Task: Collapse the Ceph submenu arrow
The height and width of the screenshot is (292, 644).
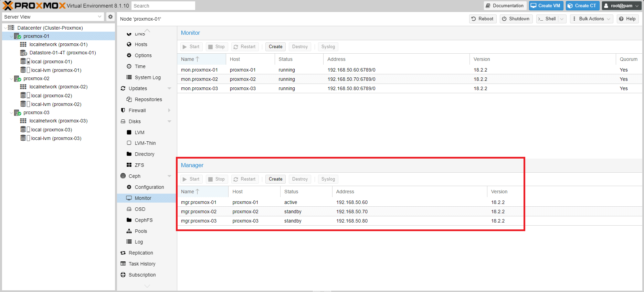Action: pyautogui.click(x=169, y=176)
